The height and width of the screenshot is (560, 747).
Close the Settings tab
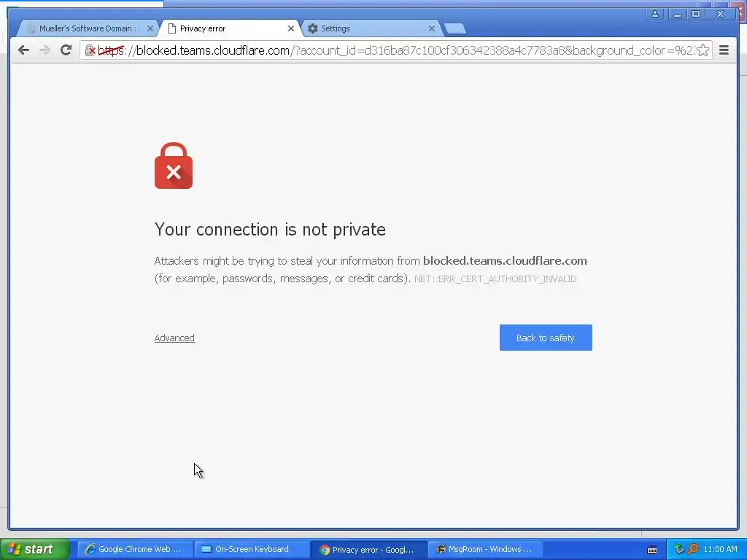[432, 28]
